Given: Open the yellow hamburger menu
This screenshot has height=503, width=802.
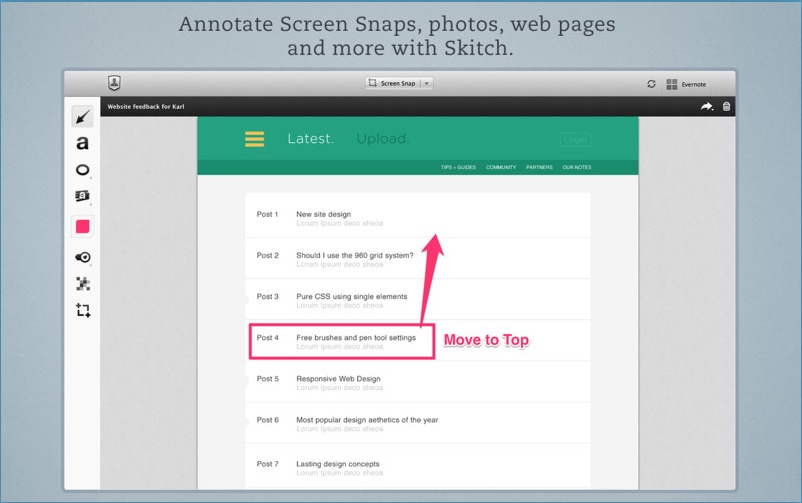Looking at the screenshot, I should click(254, 139).
